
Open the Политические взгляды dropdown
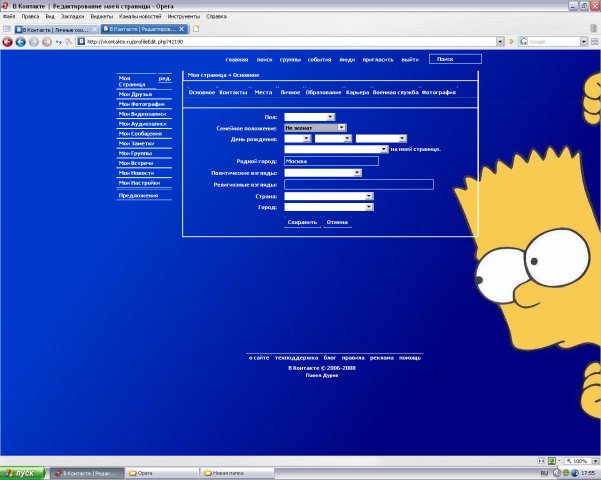[x=323, y=173]
